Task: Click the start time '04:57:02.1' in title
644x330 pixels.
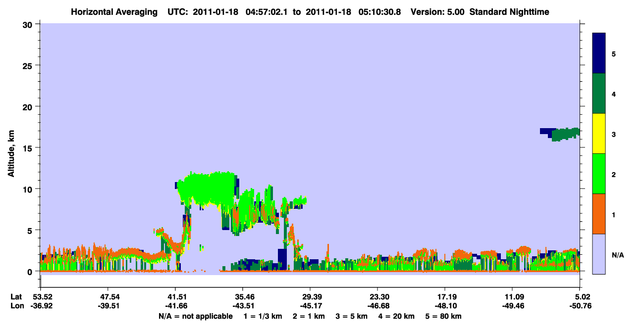Action: click(x=266, y=11)
